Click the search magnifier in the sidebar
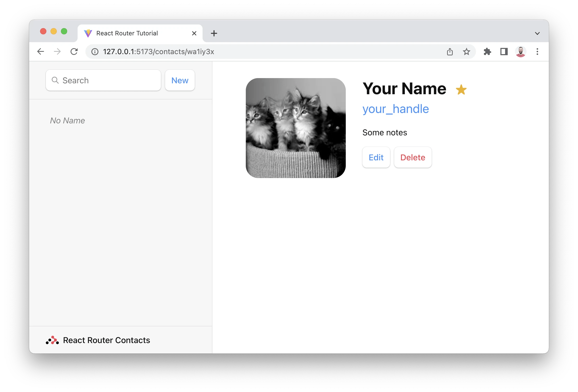The width and height of the screenshot is (578, 392). (x=55, y=80)
